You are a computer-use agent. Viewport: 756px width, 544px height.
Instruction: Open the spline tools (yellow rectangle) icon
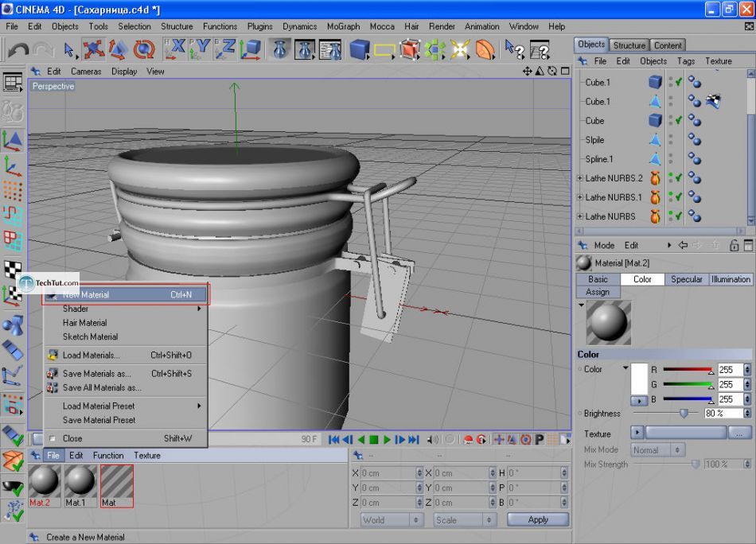tap(384, 49)
